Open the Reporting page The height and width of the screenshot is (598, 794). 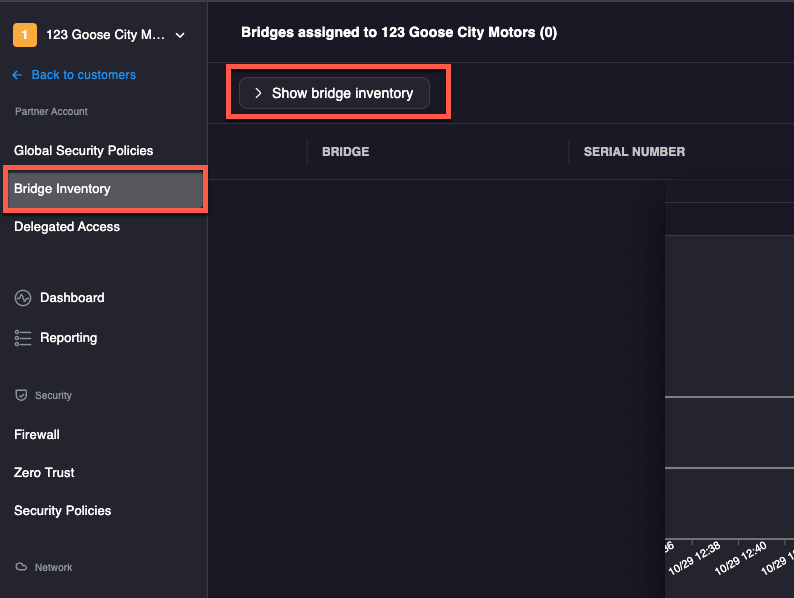[68, 338]
